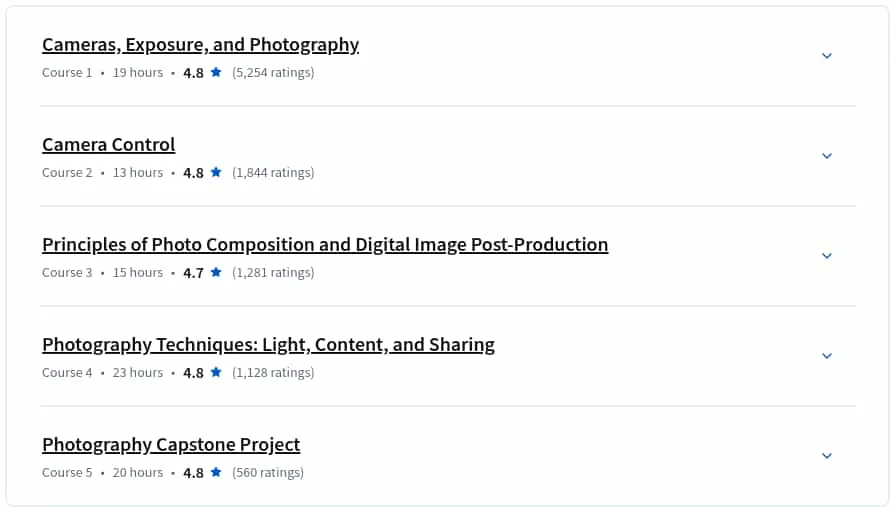Expand the Cameras, Exposure, and Photography row
Screen dimensions: 890x507
click(x=827, y=56)
